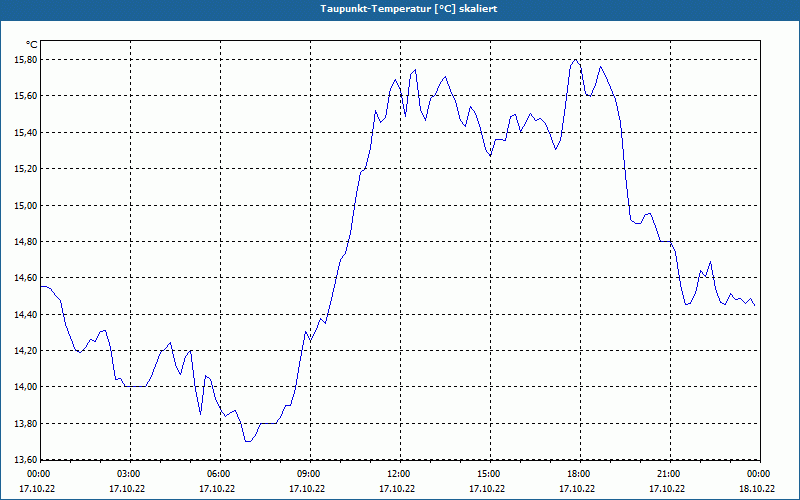This screenshot has height=500, width=800.
Task: Click the 13,80 y-axis label
Action: [x=25, y=424]
